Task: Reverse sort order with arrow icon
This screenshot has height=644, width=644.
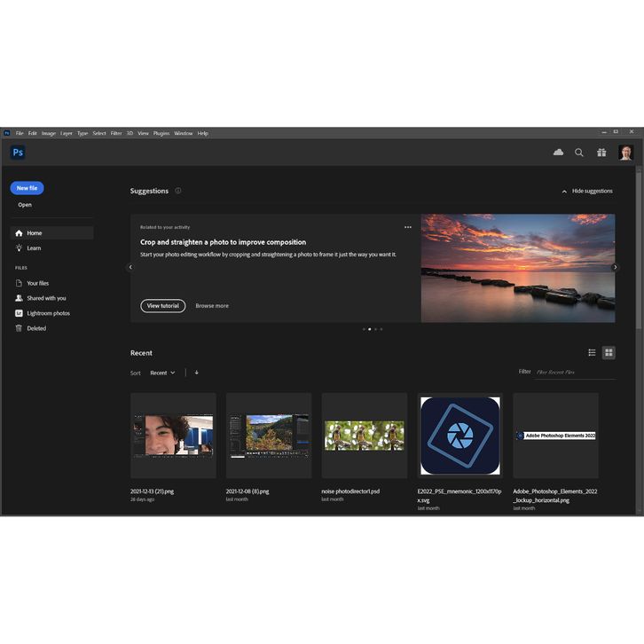Action: (x=196, y=373)
